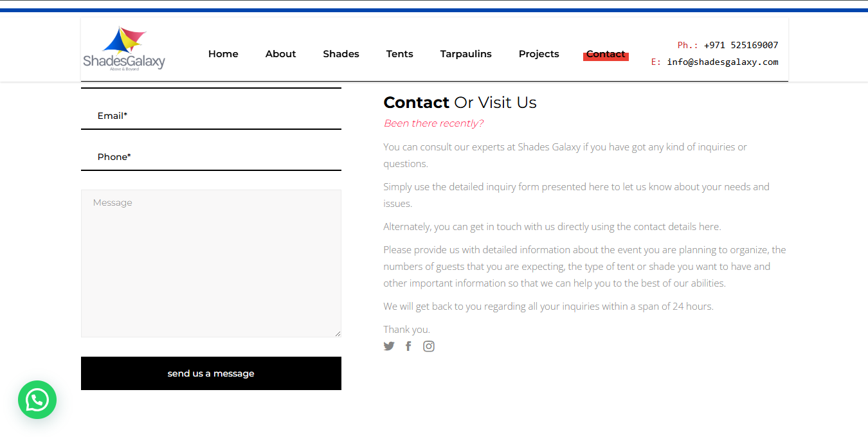Click the ShadesGalaxy logo
Image resolution: width=868 pixels, height=437 pixels.
124,49
